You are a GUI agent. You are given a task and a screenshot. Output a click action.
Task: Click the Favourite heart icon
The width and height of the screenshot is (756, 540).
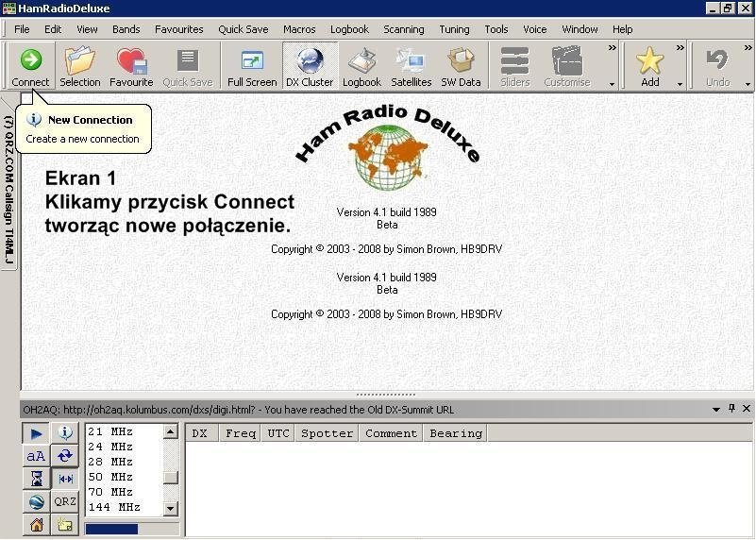[131, 66]
